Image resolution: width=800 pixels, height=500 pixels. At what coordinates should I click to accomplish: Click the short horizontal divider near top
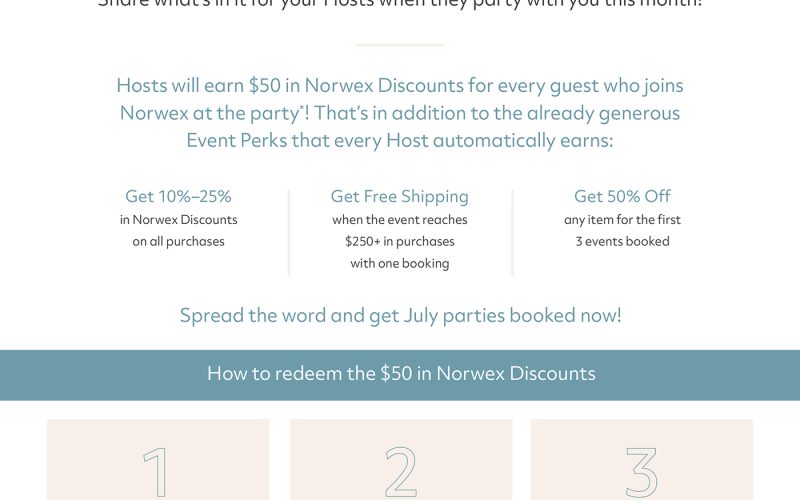[400, 45]
